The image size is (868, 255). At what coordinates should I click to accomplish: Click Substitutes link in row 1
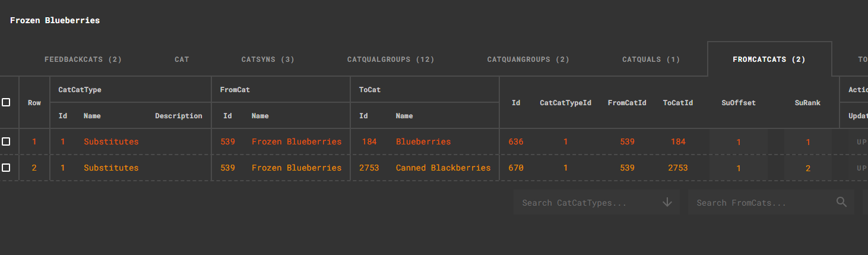coord(111,142)
